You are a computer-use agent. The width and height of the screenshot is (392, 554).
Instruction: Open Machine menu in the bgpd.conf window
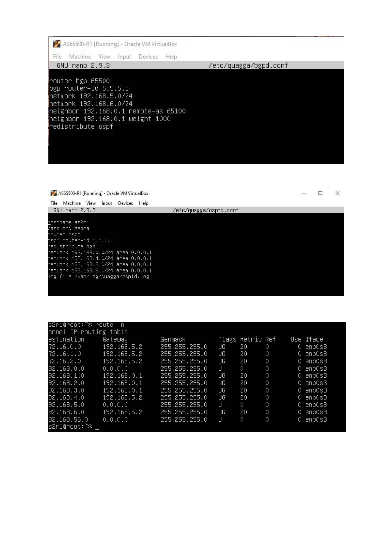click(80, 56)
